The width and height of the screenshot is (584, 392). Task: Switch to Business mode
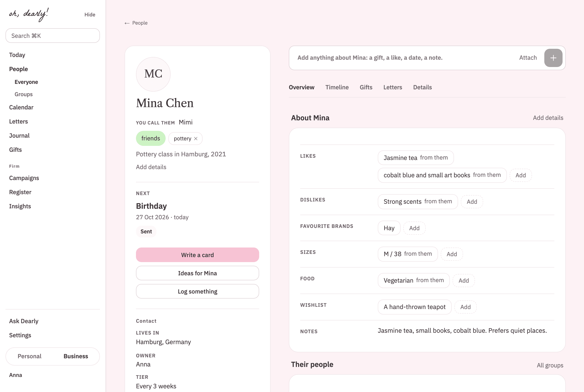76,356
